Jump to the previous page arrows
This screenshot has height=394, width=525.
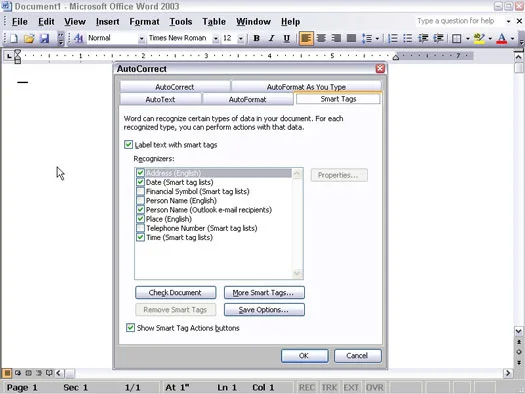point(519,342)
